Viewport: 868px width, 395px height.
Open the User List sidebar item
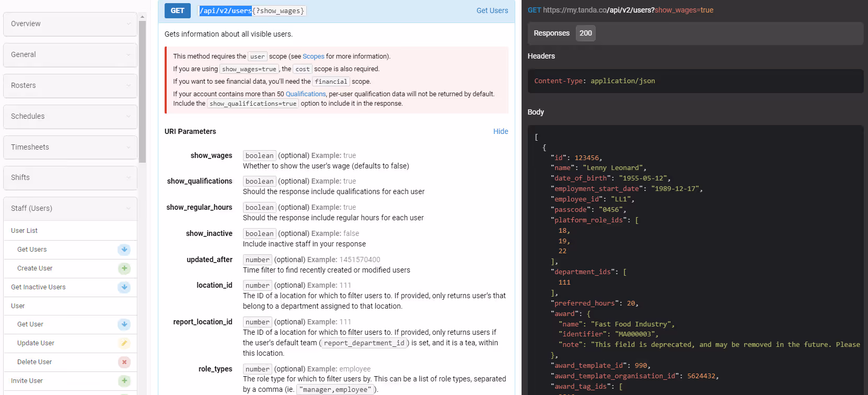[25, 231]
